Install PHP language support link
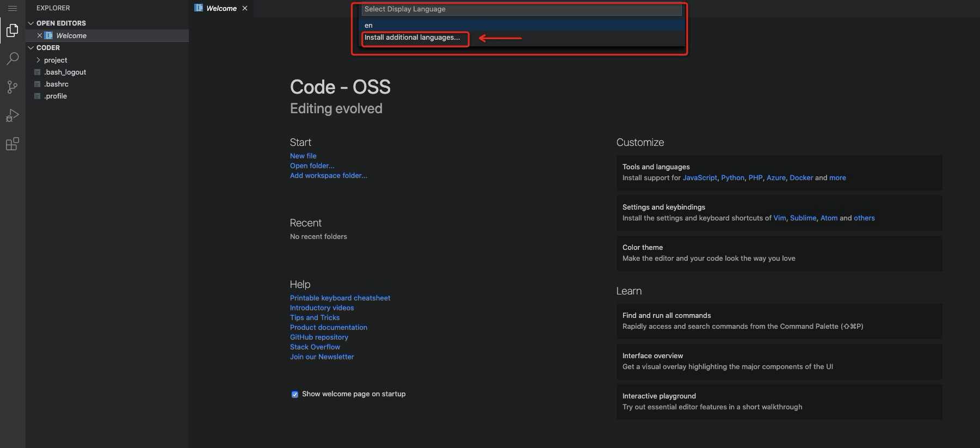This screenshot has height=448, width=980. tap(755, 177)
